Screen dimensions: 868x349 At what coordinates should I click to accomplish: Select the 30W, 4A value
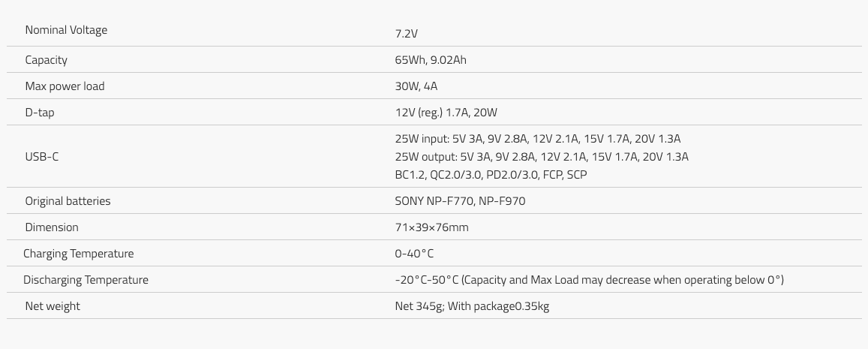tap(416, 86)
